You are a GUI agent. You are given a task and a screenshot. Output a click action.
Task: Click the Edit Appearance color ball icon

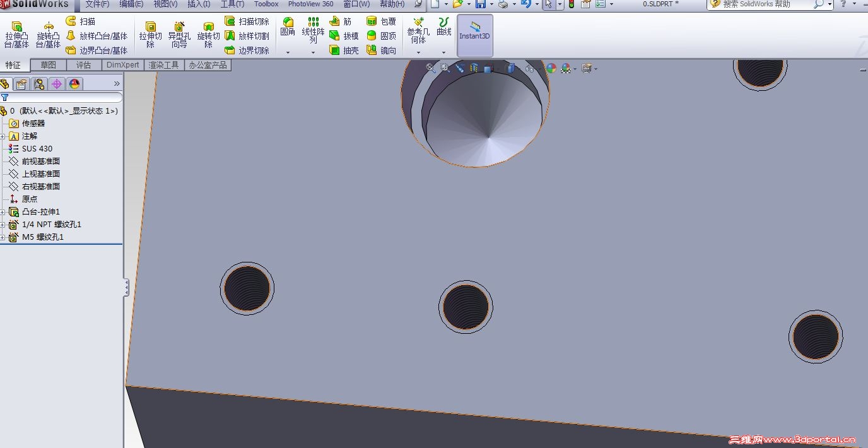(551, 68)
